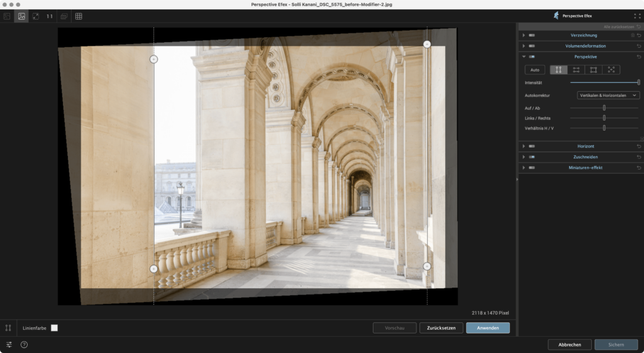The width and height of the screenshot is (644, 353).
Task: Expand the Verzeichnung section
Action: pos(524,35)
